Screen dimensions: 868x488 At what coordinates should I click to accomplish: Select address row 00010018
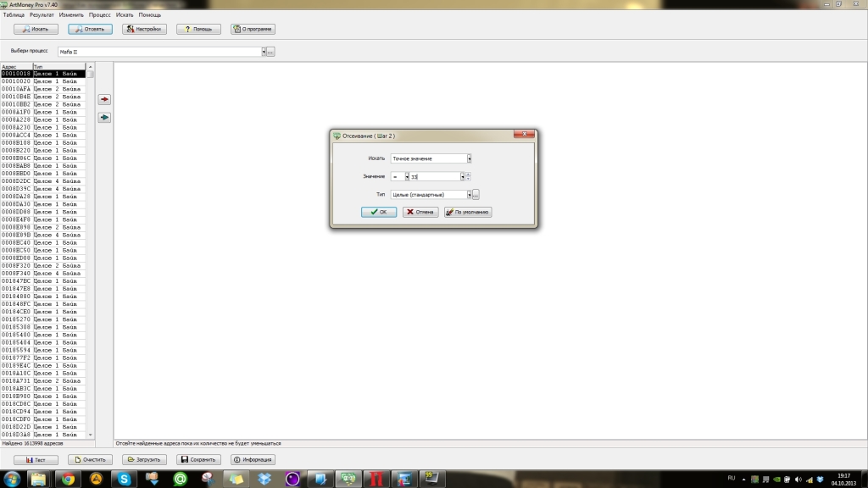pos(43,74)
